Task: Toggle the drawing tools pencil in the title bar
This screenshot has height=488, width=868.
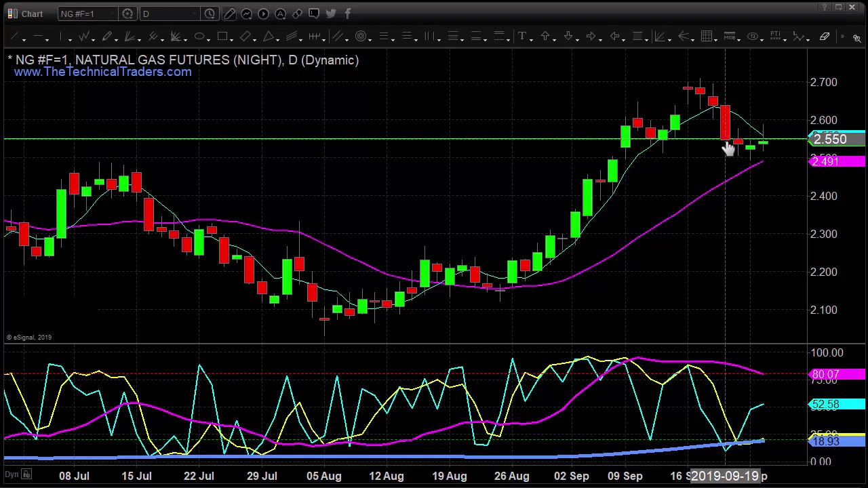Action: tap(229, 14)
